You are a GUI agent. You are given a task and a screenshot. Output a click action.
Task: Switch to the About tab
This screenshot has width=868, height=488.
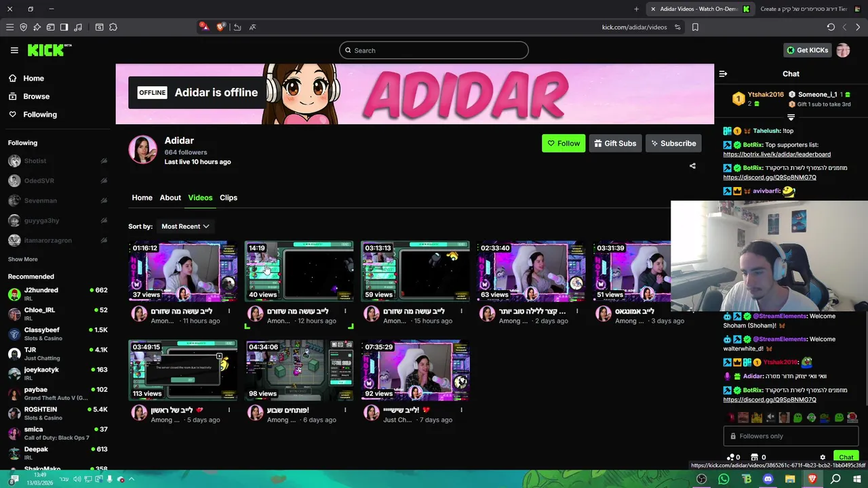(x=170, y=197)
